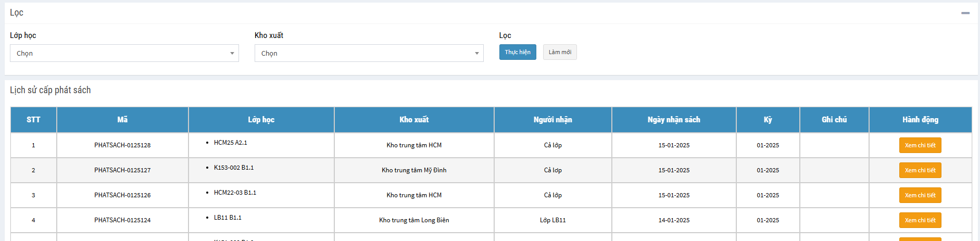
Task: View details for PHATSACH-0125127
Action: [920, 170]
